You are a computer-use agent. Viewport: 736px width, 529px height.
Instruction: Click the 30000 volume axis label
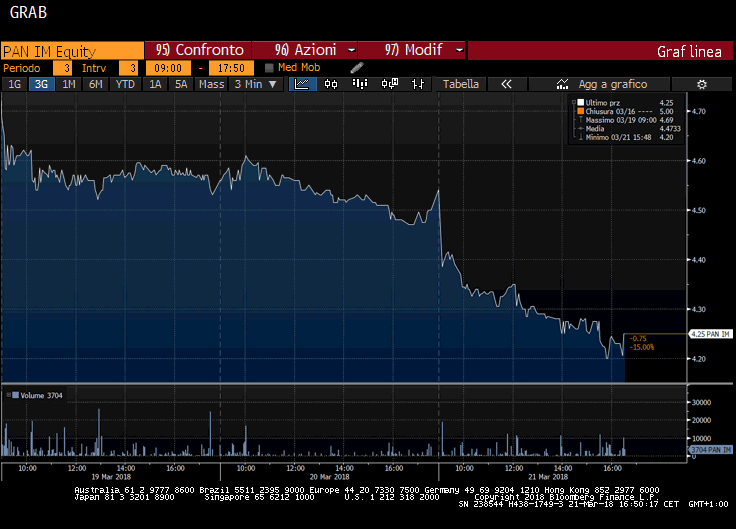point(701,403)
